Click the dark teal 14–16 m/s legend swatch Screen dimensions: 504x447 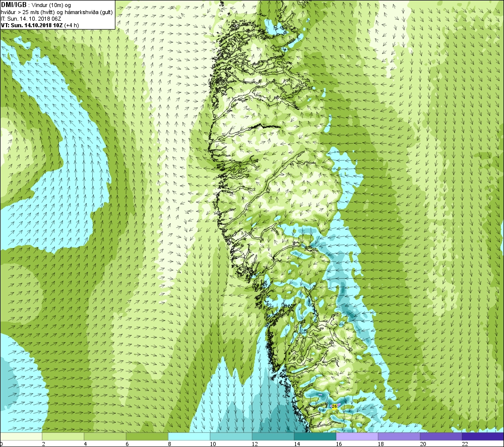click(315, 436)
